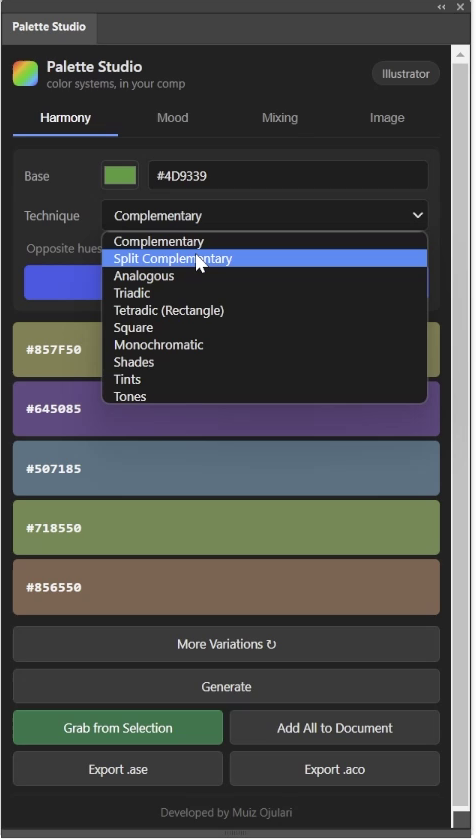476x840 pixels.
Task: Click the Palette Studio rainbow logo icon
Action: 25,73
